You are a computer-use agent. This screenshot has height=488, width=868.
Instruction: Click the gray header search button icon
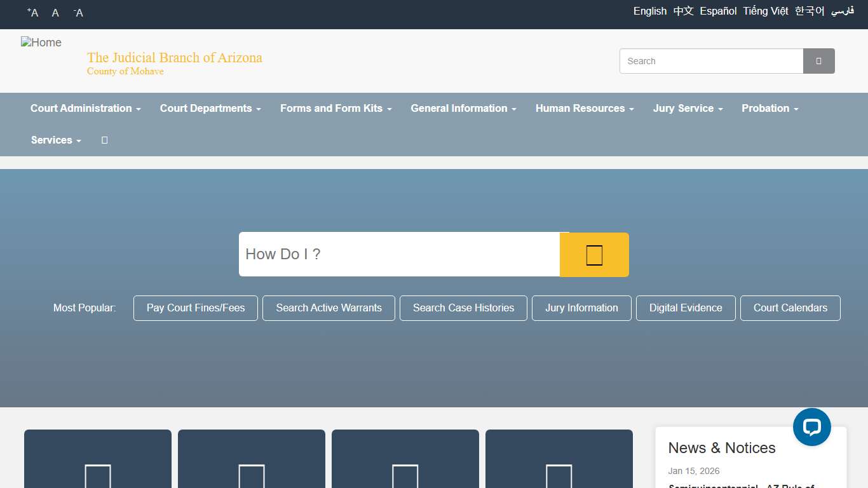click(x=818, y=61)
